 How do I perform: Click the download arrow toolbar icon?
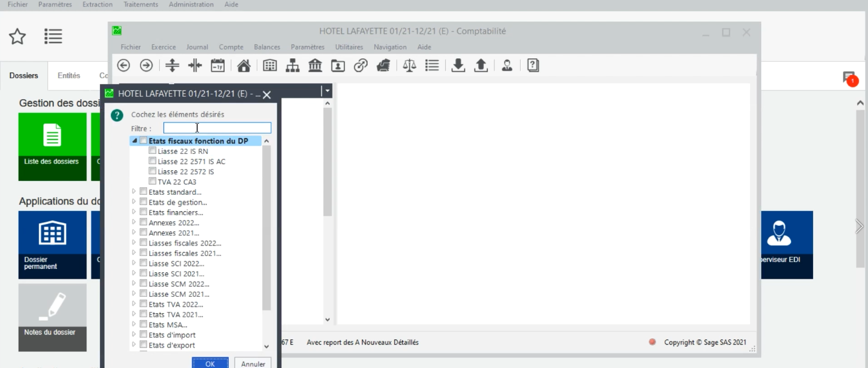(x=458, y=66)
